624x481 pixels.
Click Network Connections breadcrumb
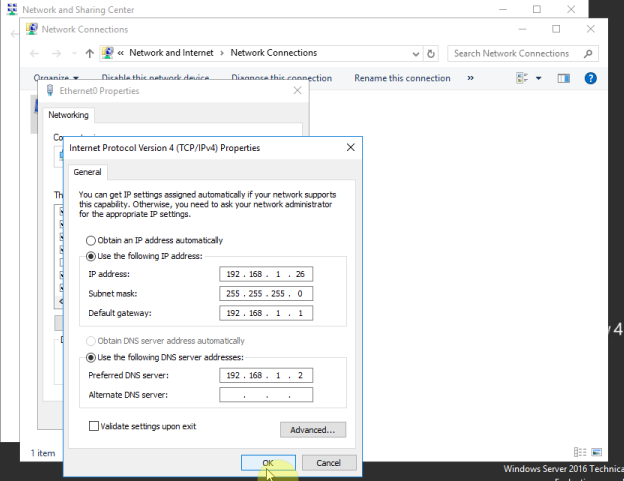pos(274,53)
